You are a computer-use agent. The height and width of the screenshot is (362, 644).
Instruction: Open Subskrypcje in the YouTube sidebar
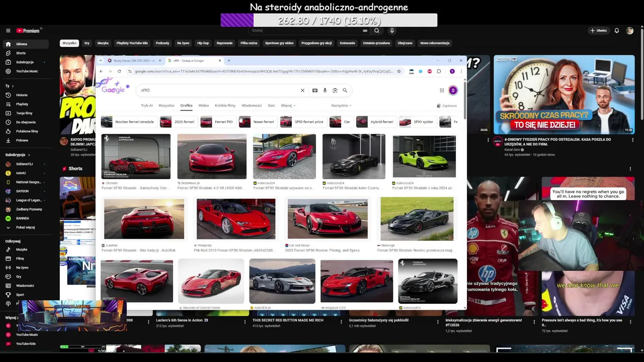[x=26, y=62]
